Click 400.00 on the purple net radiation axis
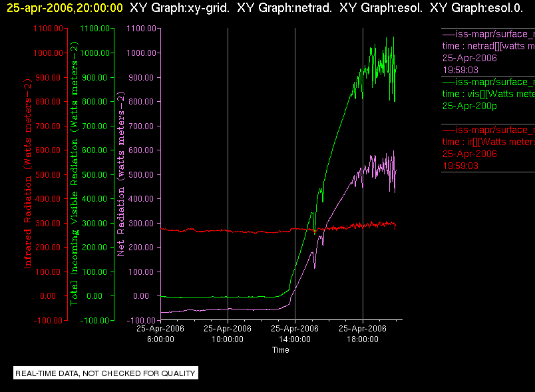535x392 pixels. (141, 199)
